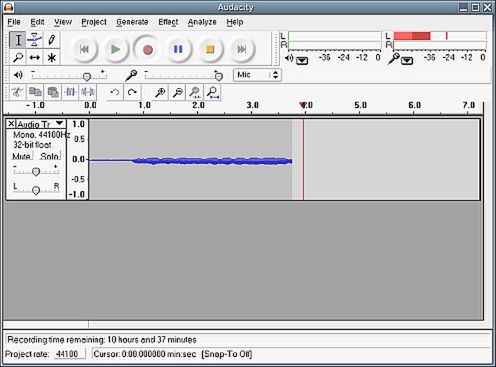Open the Generate menu

(x=132, y=22)
